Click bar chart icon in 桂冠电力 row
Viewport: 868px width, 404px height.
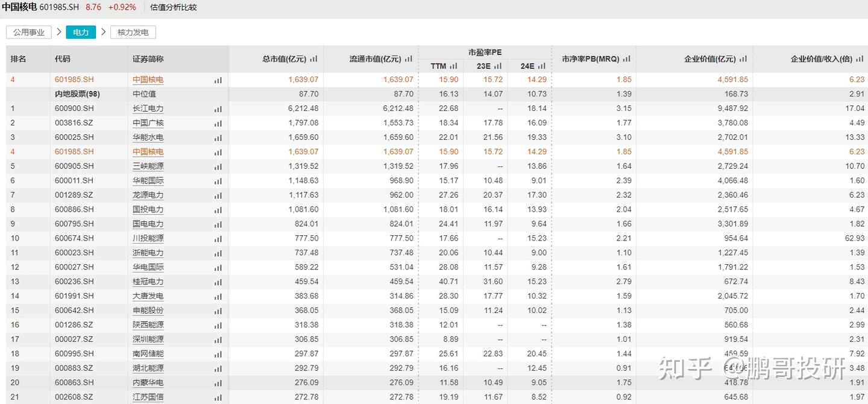tap(218, 282)
